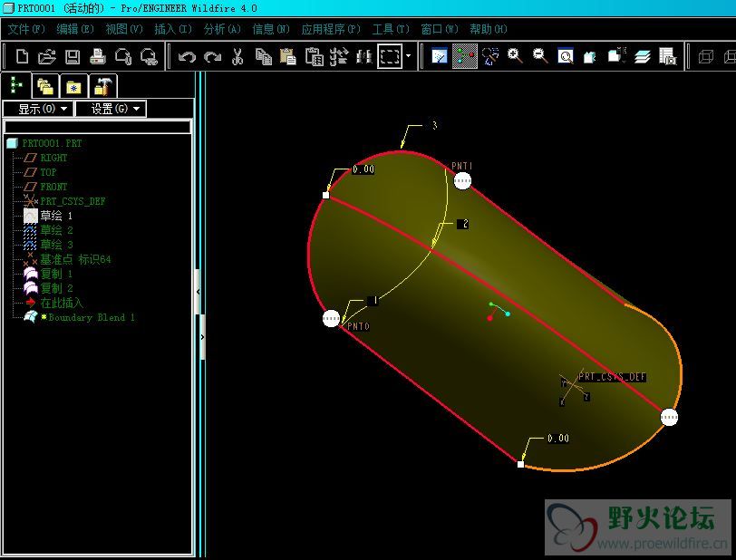Open the layers tool
This screenshot has height=560, width=736.
(642, 56)
